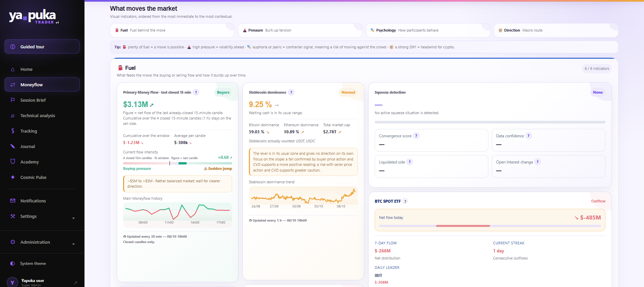The image size is (644, 287).
Task: Open the Yapuka user profile arrow
Action: [x=76, y=283]
